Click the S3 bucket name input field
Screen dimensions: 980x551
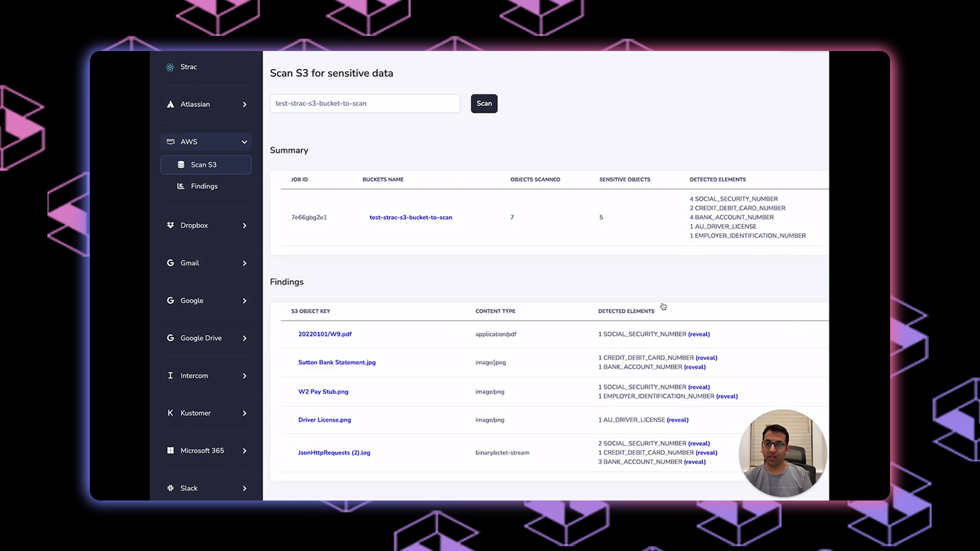364,104
